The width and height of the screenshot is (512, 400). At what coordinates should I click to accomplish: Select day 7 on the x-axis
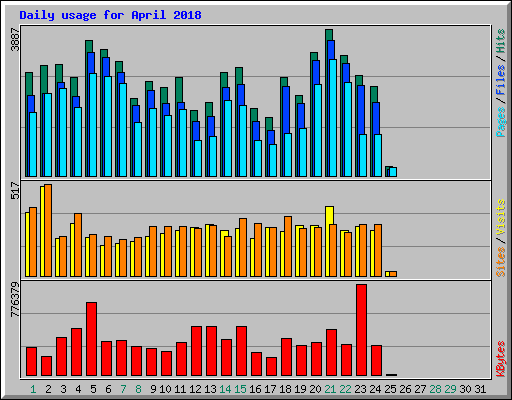(x=123, y=389)
